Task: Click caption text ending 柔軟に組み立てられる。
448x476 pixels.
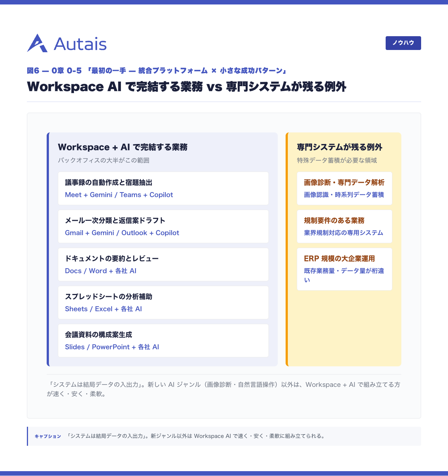Action: point(196,436)
